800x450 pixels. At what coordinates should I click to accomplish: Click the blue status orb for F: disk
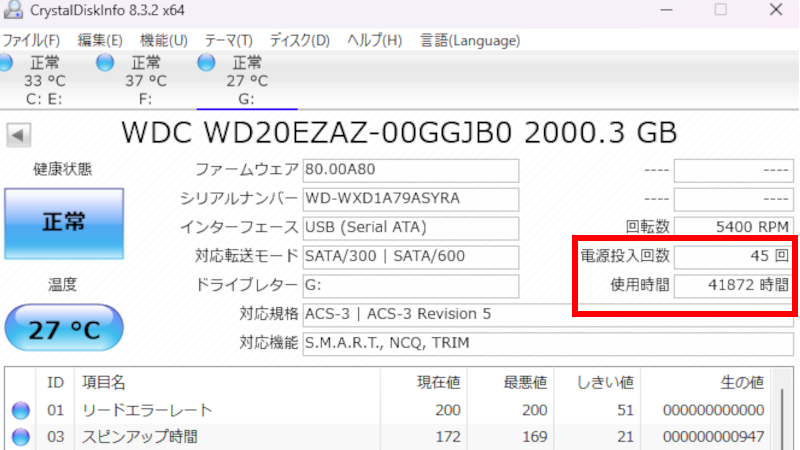tap(105, 62)
